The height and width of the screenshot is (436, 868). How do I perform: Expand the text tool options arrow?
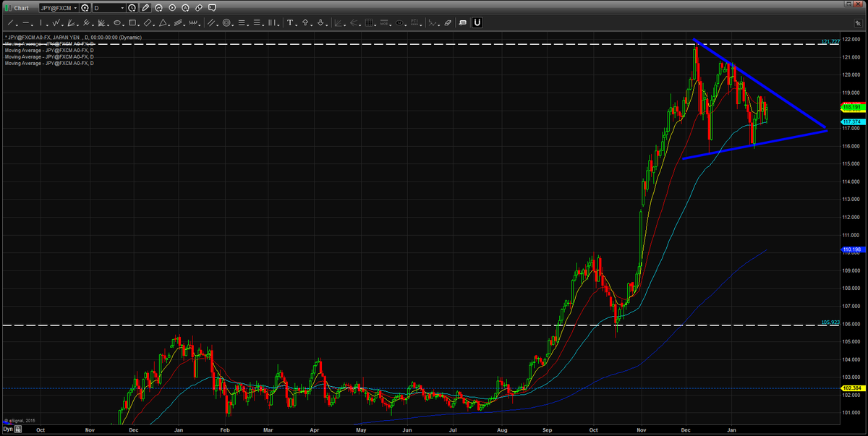pos(297,25)
